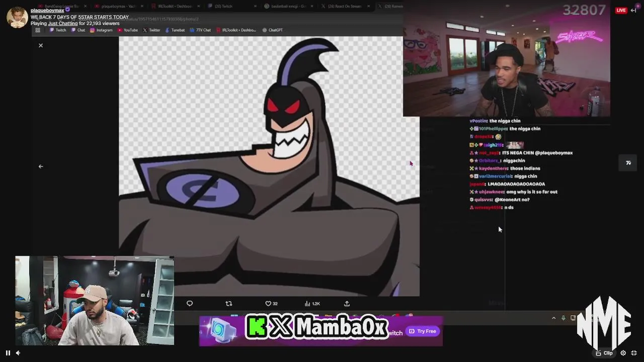Click chat username kaydenthere
The height and width of the screenshot is (362, 644).
(x=493, y=168)
